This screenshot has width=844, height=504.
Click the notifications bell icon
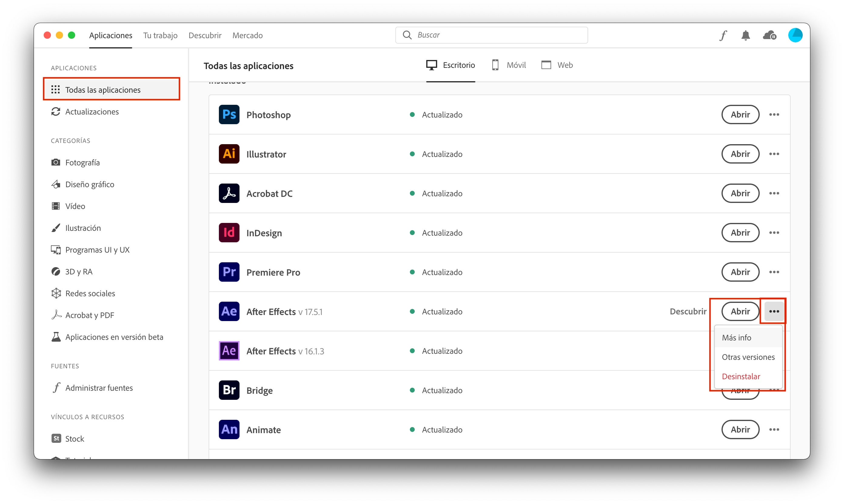(745, 35)
